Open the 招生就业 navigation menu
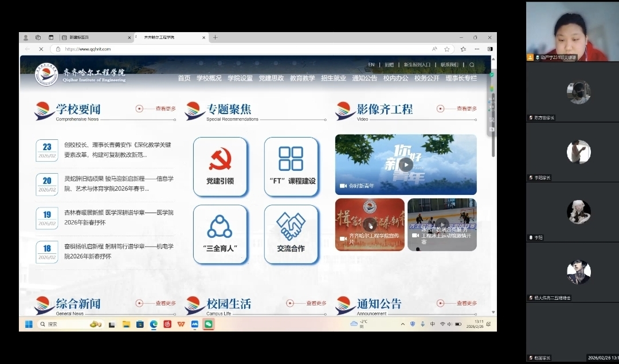Image resolution: width=619 pixels, height=364 pixels. tap(333, 78)
